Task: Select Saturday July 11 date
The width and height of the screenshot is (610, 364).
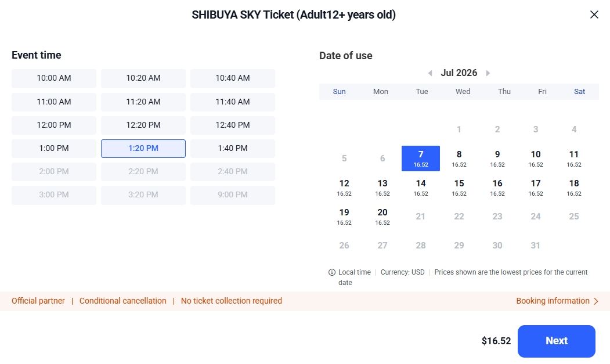Action: tap(574, 158)
